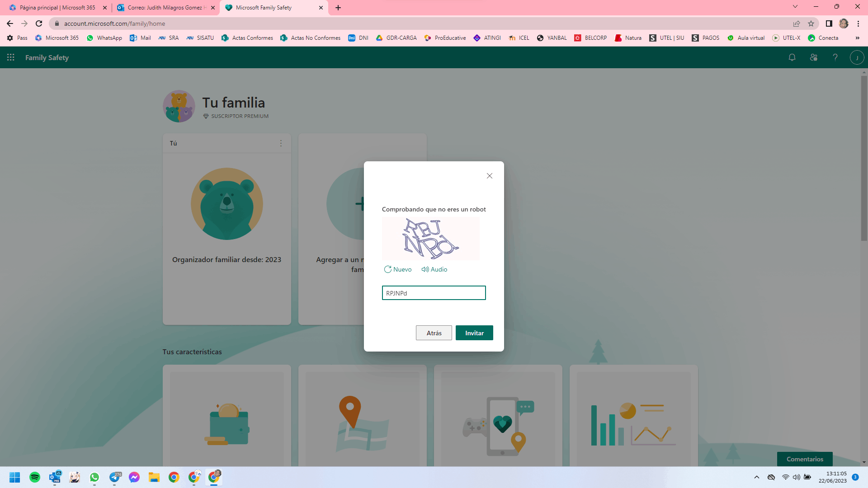
Task: Click the captcha text input field
Action: coord(434,293)
